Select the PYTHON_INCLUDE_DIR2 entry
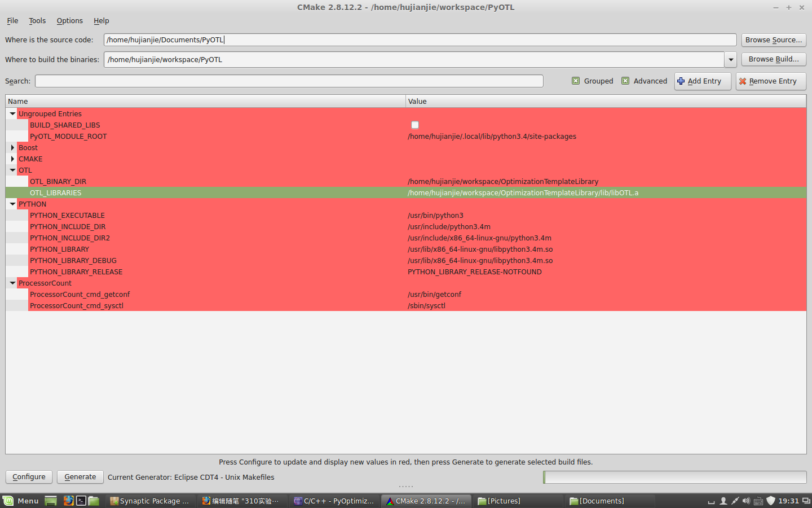812x508 pixels. (x=70, y=238)
